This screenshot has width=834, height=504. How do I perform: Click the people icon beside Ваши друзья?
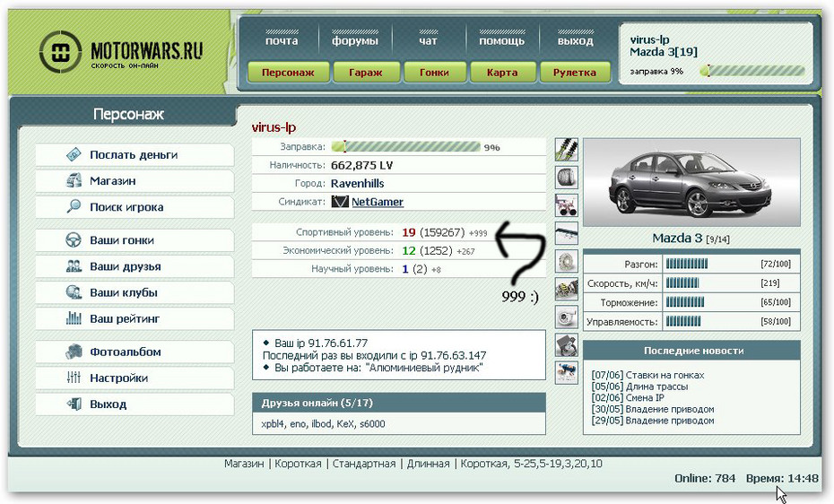click(74, 266)
